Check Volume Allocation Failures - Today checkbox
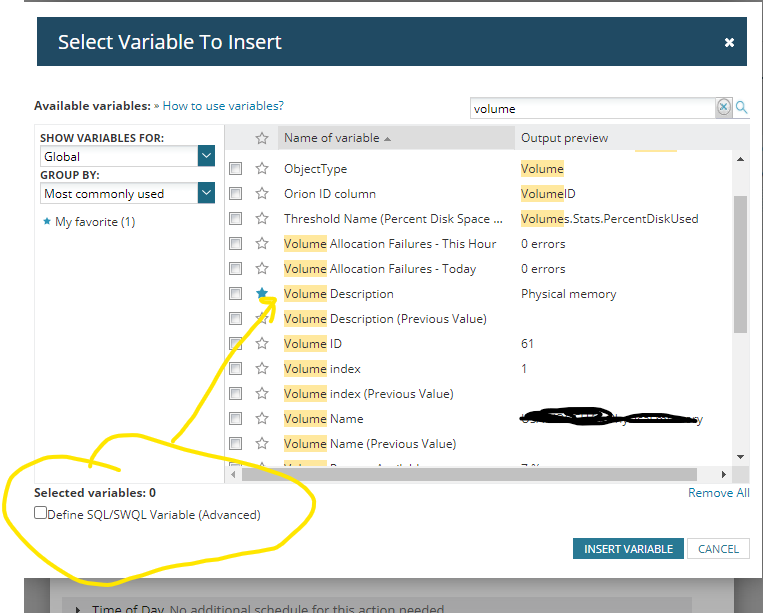Image resolution: width=763 pixels, height=613 pixels. [x=236, y=269]
